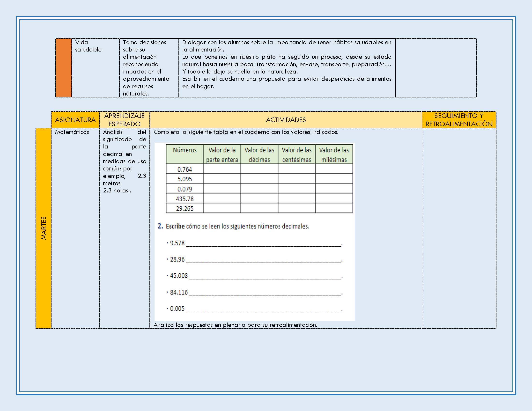Screen dimensions: 532x411
Task: Click the ASIGNATURA header cell
Action: tap(75, 120)
